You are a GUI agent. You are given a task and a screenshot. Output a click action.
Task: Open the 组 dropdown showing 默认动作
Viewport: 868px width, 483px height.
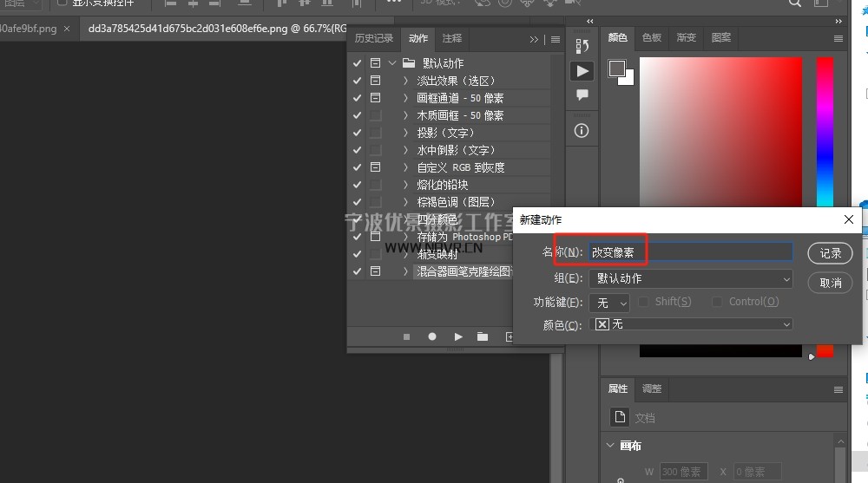tap(690, 278)
